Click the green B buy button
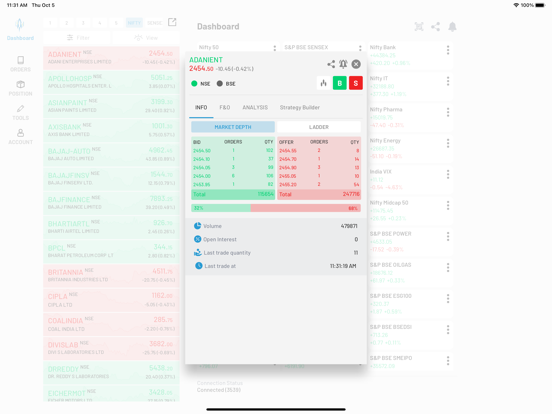 point(340,83)
